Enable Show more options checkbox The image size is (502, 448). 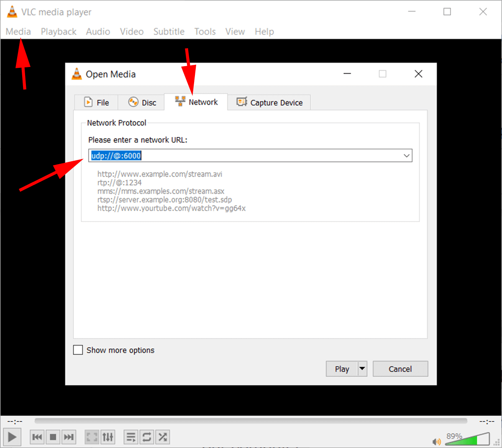coord(78,350)
